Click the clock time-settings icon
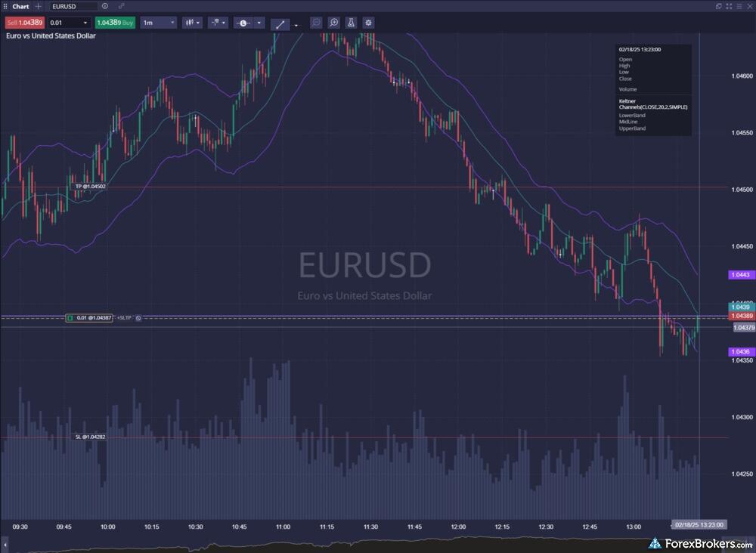The image size is (756, 553). 243,23
